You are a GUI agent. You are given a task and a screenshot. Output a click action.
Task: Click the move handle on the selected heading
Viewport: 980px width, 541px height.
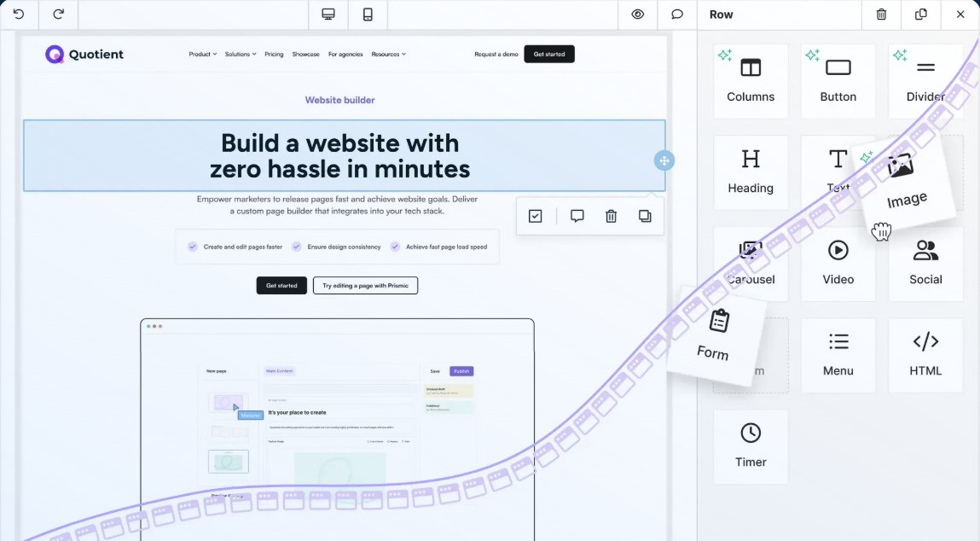pyautogui.click(x=664, y=160)
